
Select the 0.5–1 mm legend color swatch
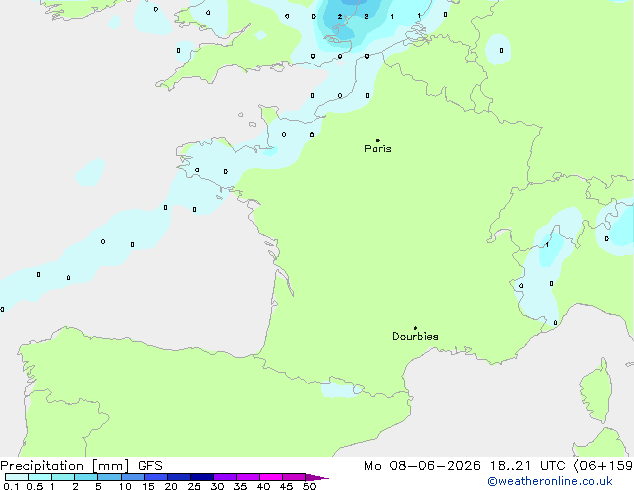pos(40,477)
